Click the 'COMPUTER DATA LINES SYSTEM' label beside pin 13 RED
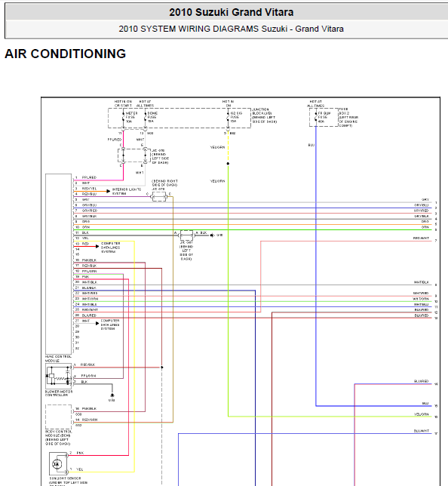Image resolution: width=448 pixels, height=486 pixels. [111, 248]
